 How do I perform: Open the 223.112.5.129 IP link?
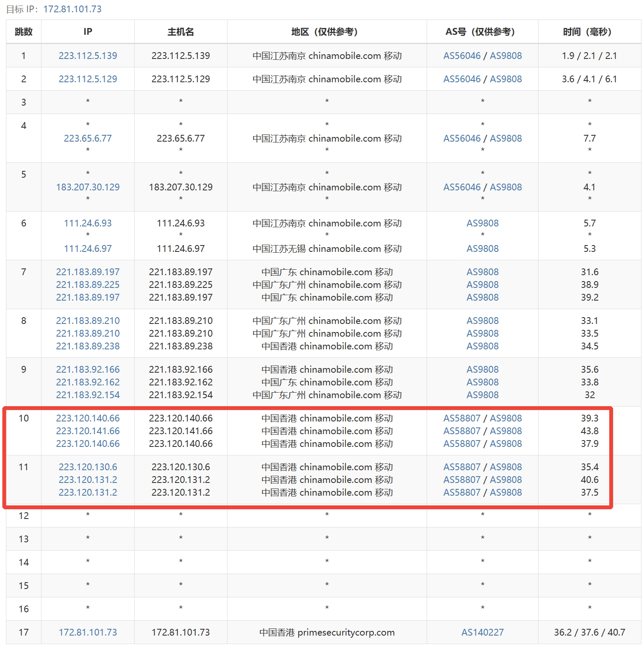tap(88, 79)
